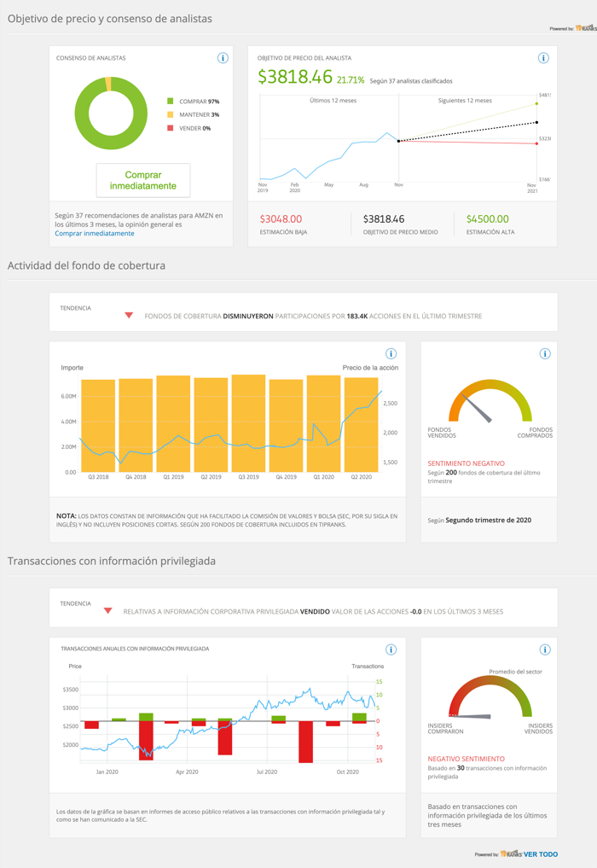Open info icon on insider transactions chart
The image size is (597, 868).
[x=391, y=650]
